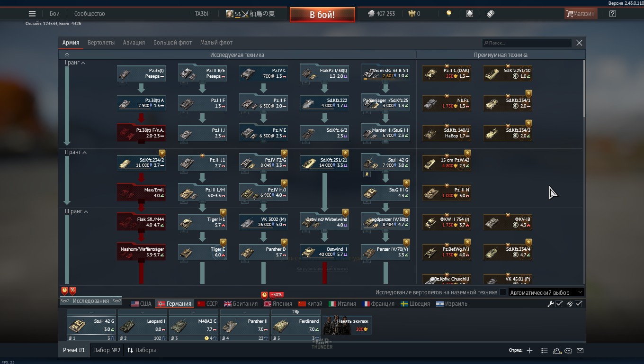The image size is (644, 364).
Task: Select the Pz.35(t) reserve vehicle card
Action: click(141, 73)
